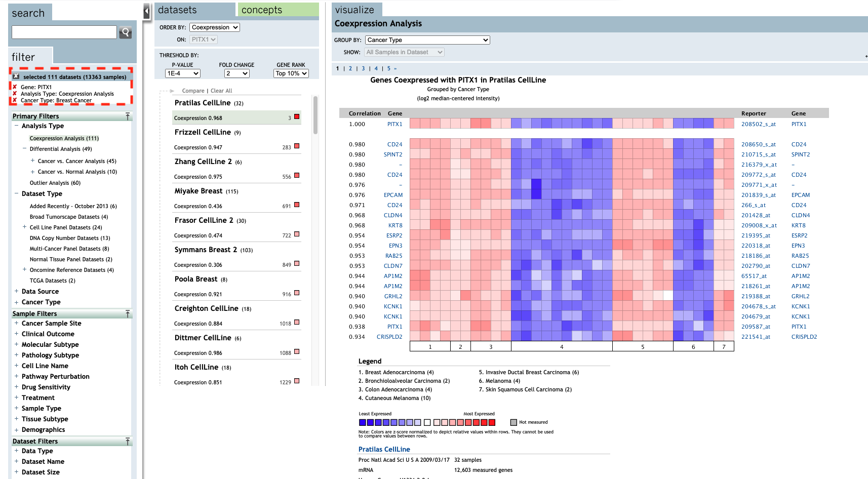868x479 pixels.
Task: Open the Show All Samples in Dataset dropdown
Action: [x=404, y=52]
